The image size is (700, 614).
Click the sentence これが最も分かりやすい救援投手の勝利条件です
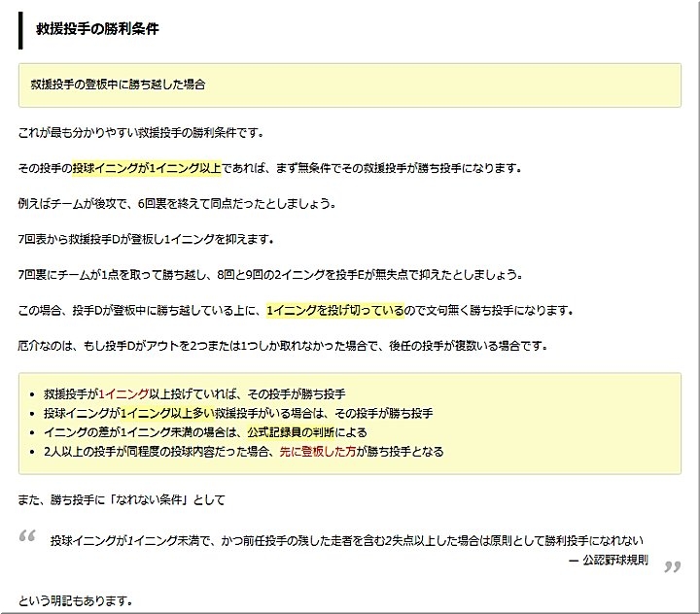(141, 132)
